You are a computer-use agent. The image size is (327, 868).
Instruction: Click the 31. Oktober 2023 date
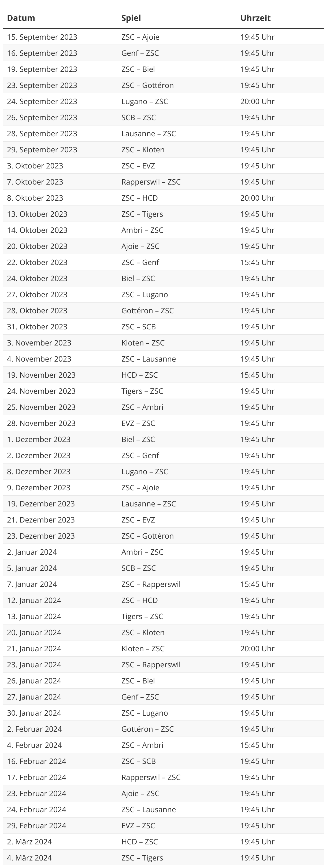pos(37,327)
